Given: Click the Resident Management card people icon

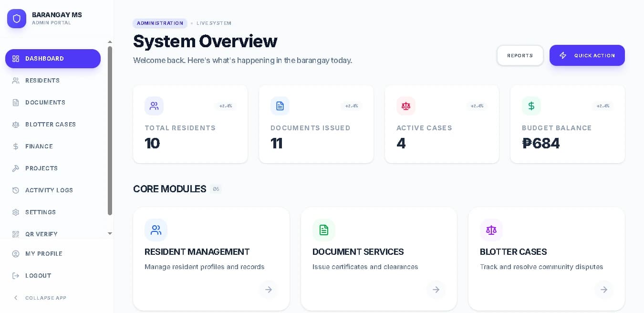Looking at the screenshot, I should click(x=156, y=230).
